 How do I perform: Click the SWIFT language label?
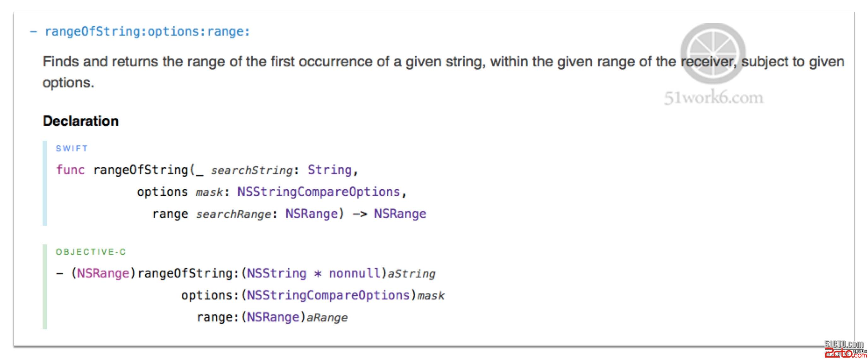click(x=72, y=149)
